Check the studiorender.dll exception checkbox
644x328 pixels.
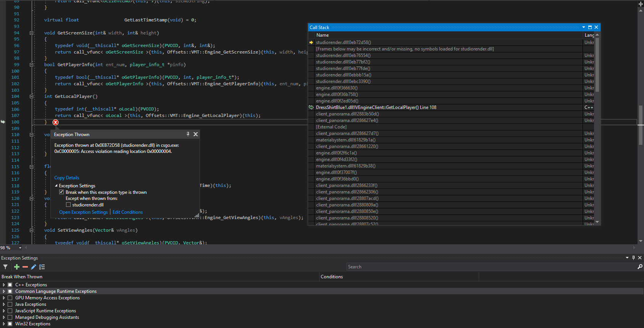(68, 205)
